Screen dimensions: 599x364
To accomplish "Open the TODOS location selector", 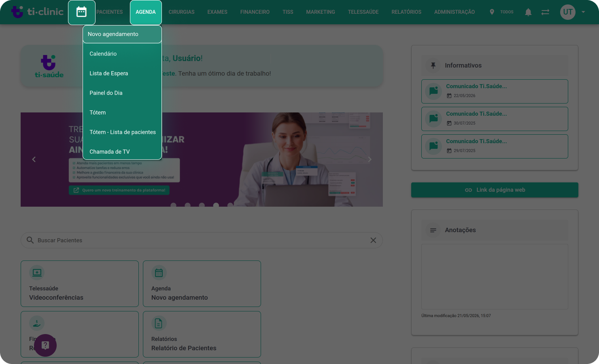I will point(501,12).
